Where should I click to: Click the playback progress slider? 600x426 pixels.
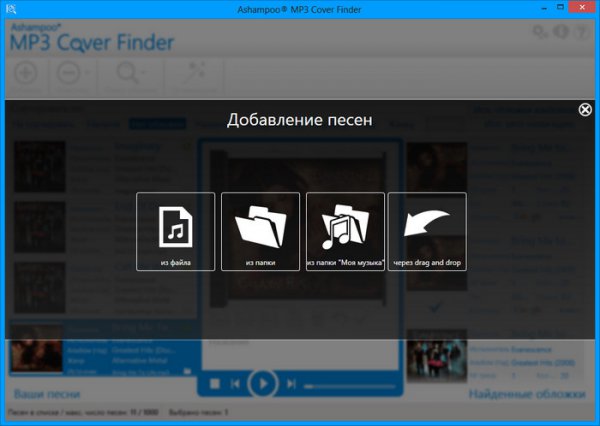coord(350,387)
